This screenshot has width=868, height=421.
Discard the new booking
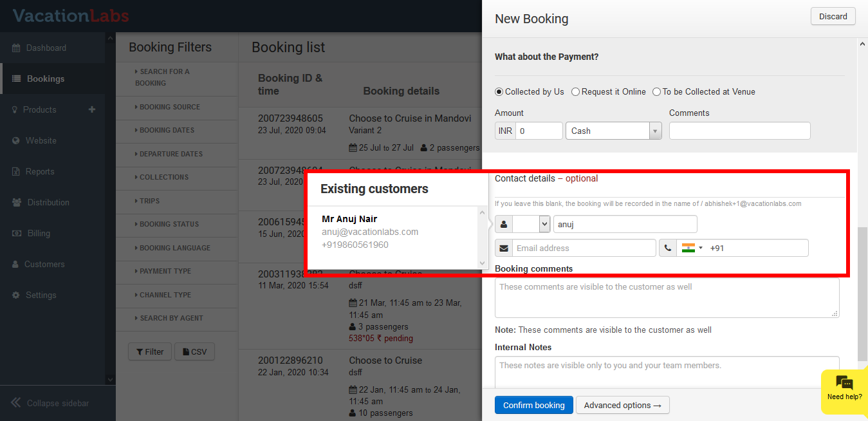pyautogui.click(x=833, y=16)
